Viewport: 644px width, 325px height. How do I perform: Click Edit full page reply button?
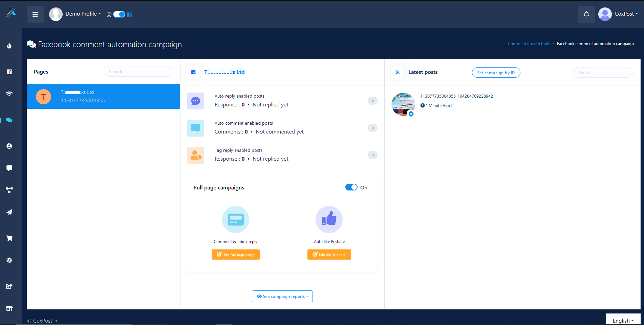click(236, 255)
